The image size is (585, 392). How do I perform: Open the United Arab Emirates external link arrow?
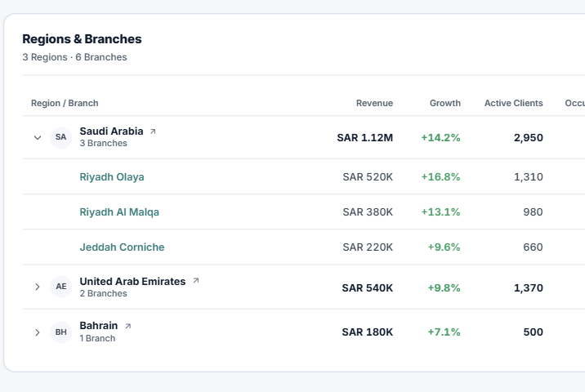click(196, 280)
